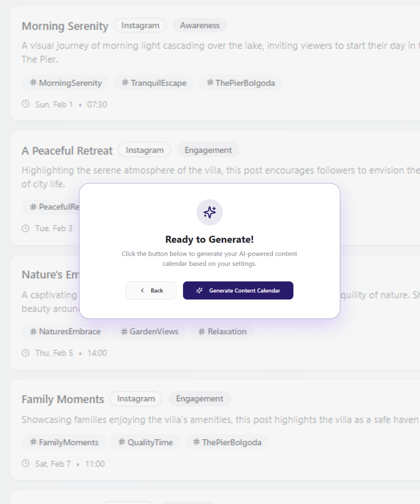Select the Relaxation hashtag chip
This screenshot has width=420, height=504.
222,332
